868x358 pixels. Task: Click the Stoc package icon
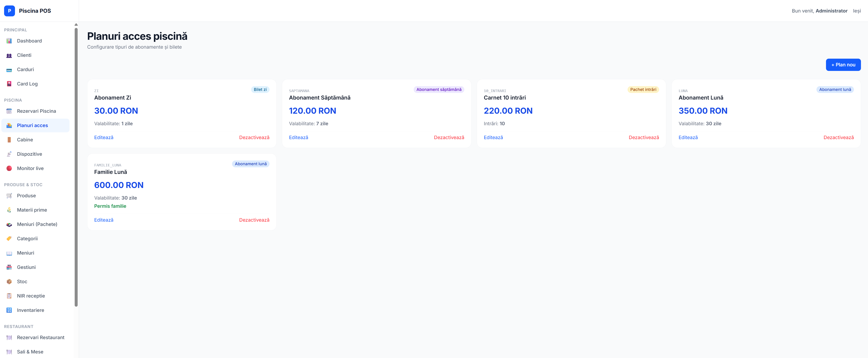pos(9,282)
